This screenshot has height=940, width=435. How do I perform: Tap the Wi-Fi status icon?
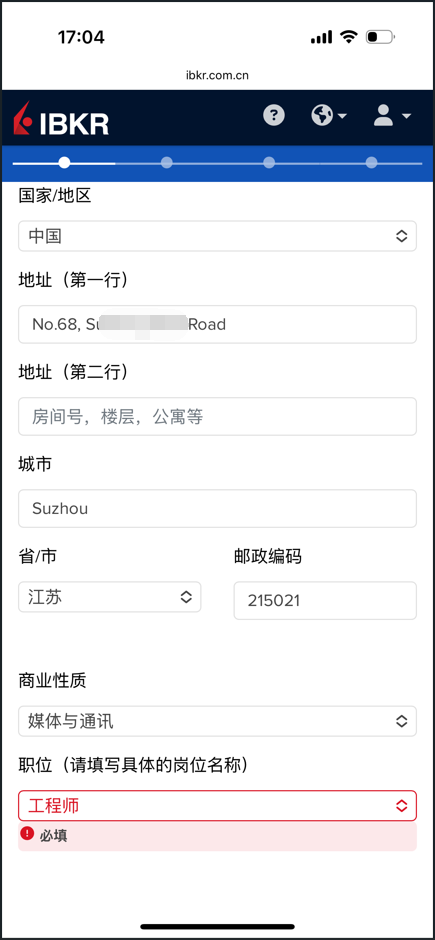click(348, 37)
